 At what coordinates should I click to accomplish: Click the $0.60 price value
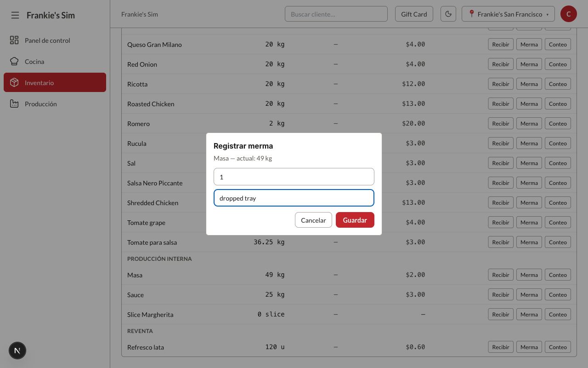(x=415, y=347)
